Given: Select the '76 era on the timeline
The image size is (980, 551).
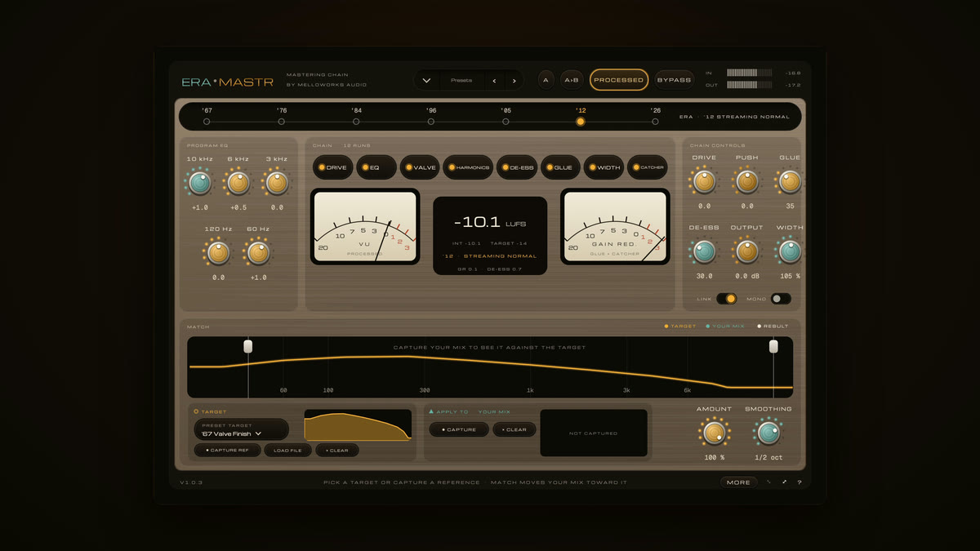Looking at the screenshot, I should (281, 121).
